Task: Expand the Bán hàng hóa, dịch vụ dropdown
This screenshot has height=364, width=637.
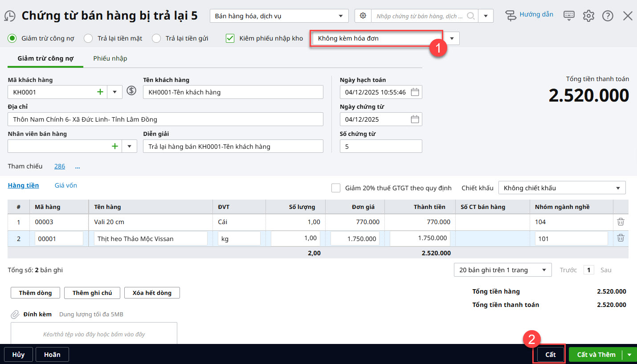Action: 279,16
